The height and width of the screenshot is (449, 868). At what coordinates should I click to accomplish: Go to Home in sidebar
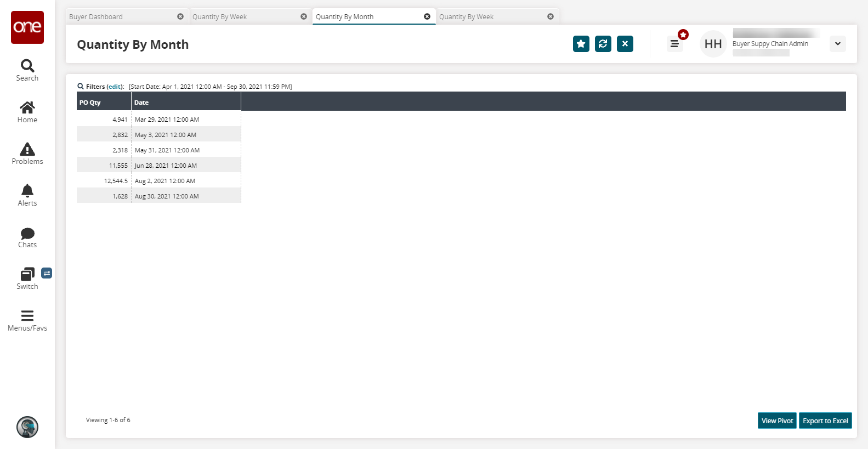[27, 112]
